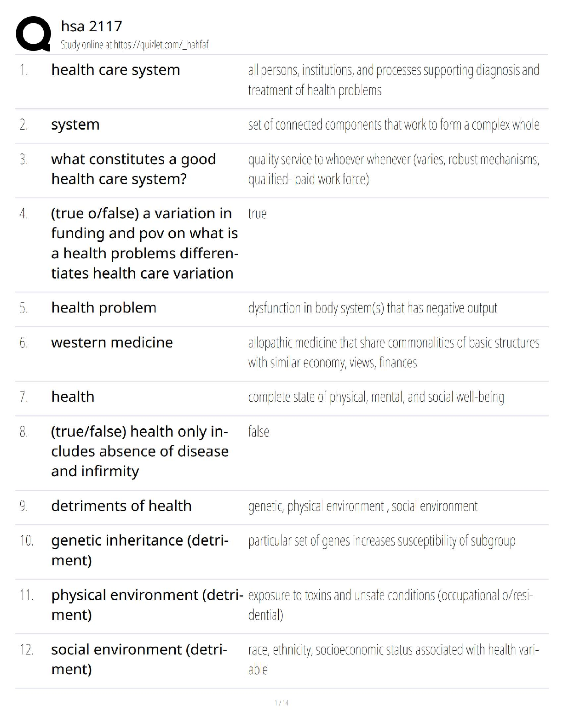Image resolution: width=563 pixels, height=728 pixels.
Task: Click the term 'system'
Action: click(75, 125)
